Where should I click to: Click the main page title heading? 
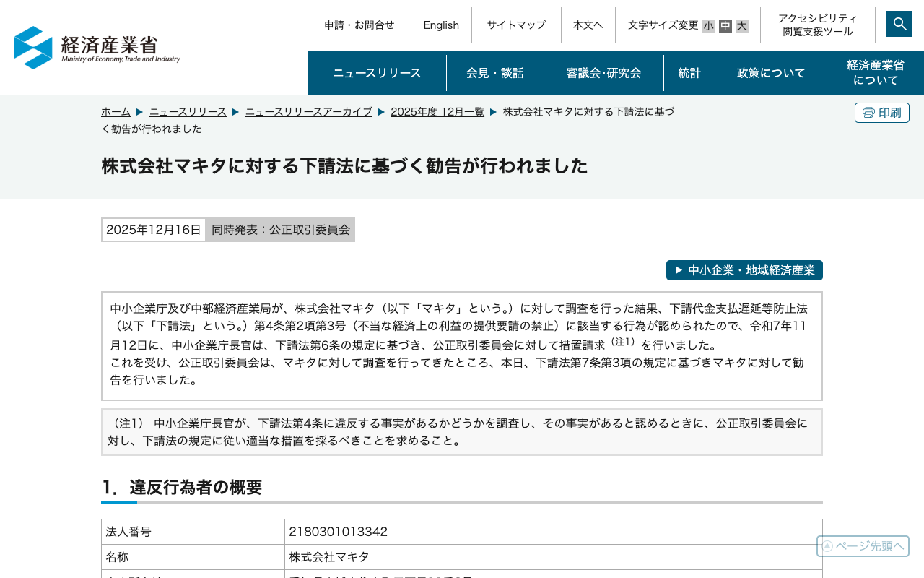344,166
